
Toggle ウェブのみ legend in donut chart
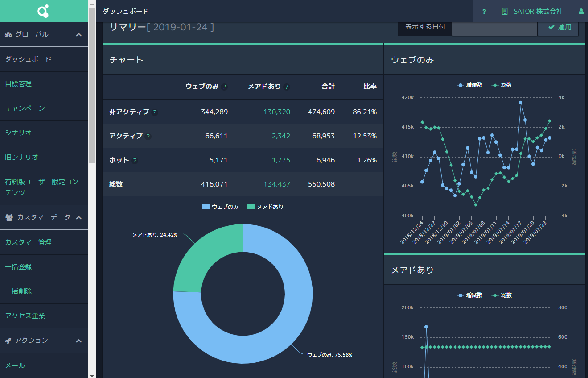coord(221,207)
